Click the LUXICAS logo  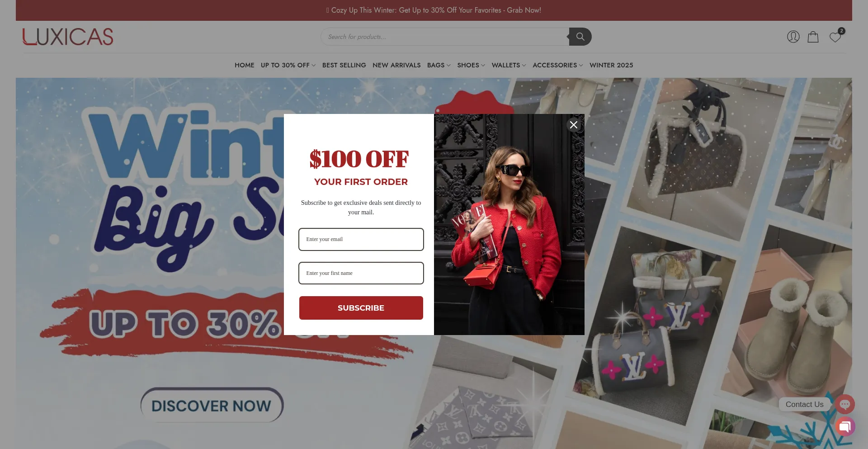point(68,37)
